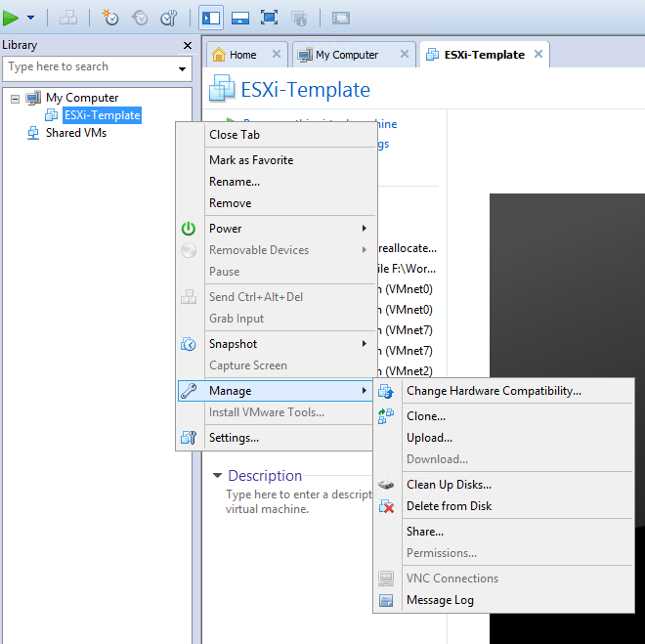
Task: Toggle the thumbnail bar view icon
Action: pyautogui.click(x=239, y=18)
